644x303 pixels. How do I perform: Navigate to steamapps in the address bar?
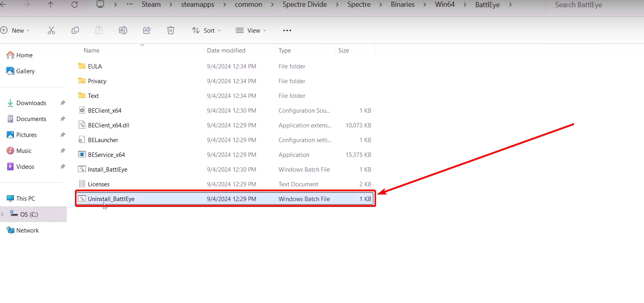point(198,4)
